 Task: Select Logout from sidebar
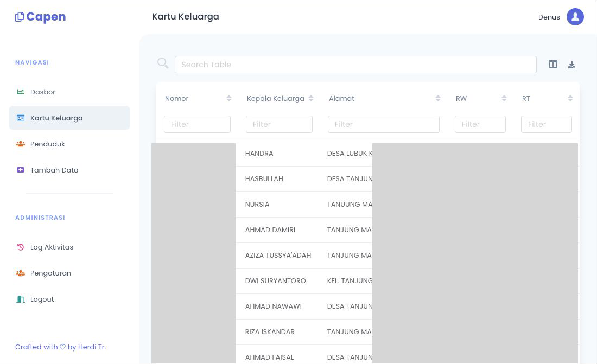tap(42, 299)
